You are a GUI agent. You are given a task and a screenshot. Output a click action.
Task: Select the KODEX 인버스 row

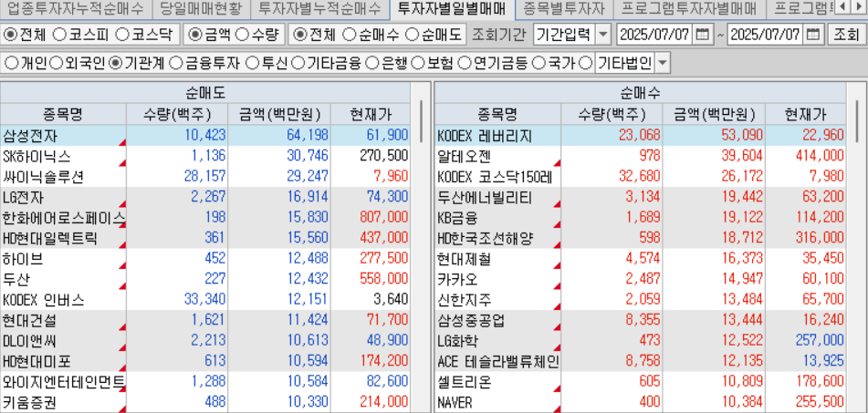[204, 300]
